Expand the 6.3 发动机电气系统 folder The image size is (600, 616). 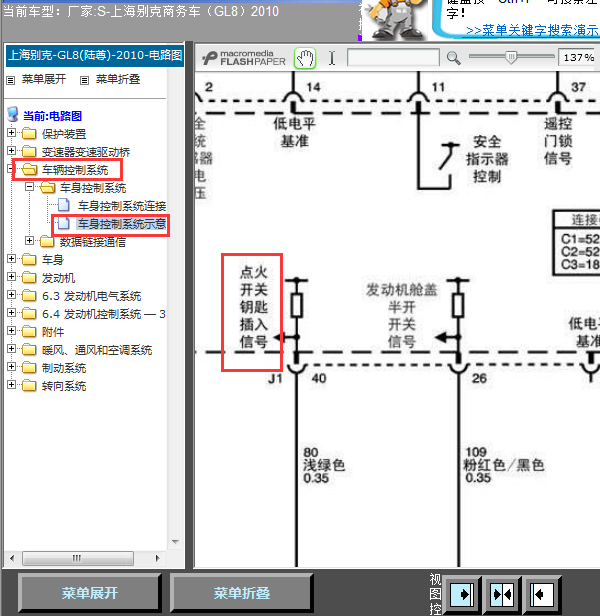pos(11,295)
